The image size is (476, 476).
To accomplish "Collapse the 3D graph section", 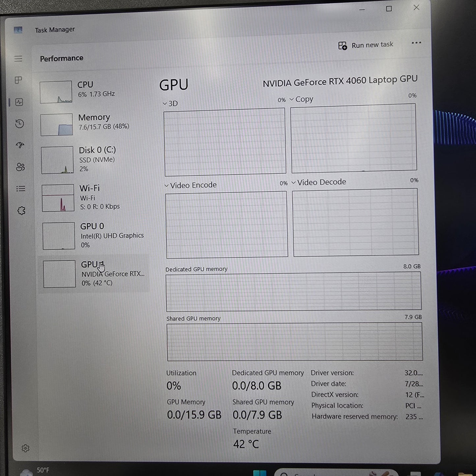I will 165,103.
